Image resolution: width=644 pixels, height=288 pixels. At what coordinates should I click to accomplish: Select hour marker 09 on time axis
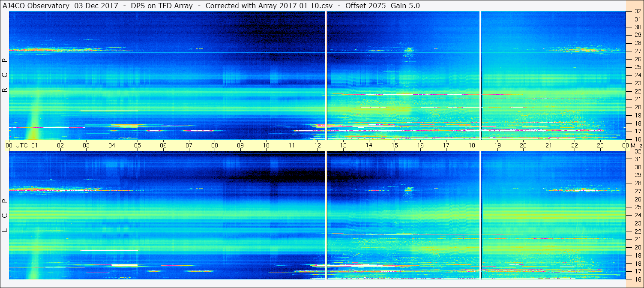click(240, 145)
